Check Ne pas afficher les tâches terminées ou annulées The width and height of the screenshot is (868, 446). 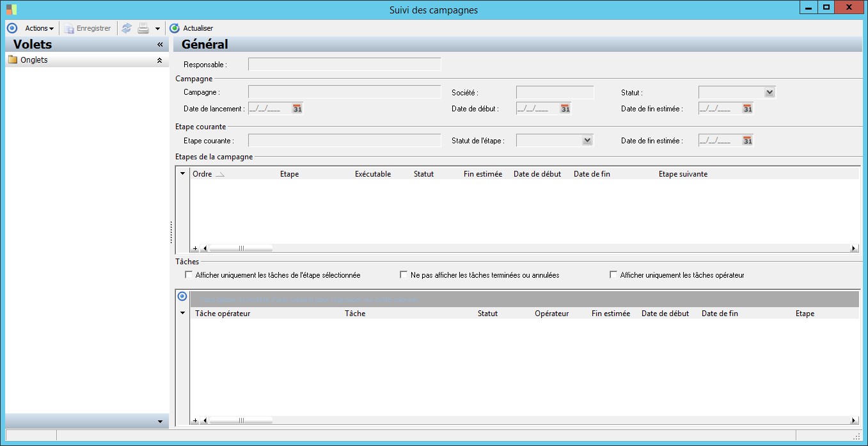click(x=404, y=275)
